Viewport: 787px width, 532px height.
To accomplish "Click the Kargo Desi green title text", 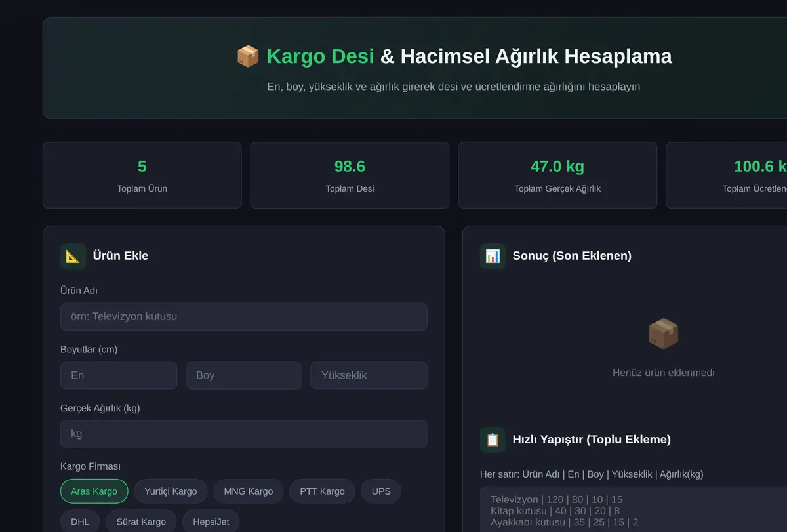I will [320, 56].
